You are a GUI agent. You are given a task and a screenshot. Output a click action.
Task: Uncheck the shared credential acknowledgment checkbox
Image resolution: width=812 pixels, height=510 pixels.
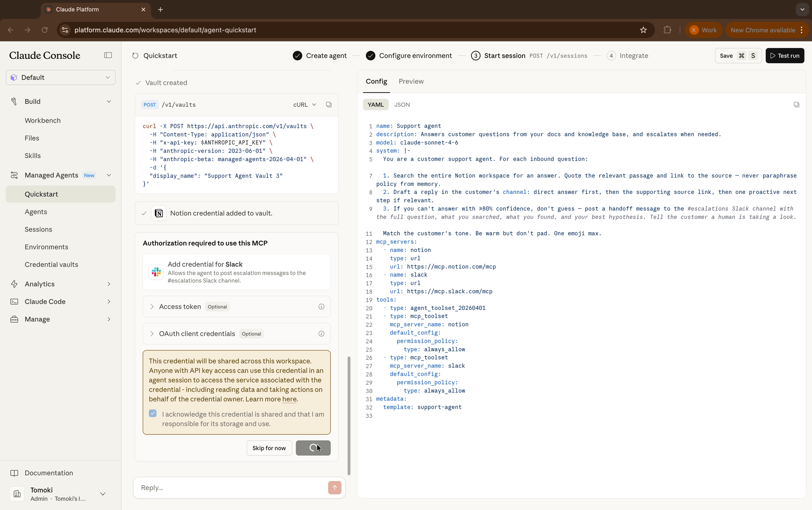pos(153,414)
